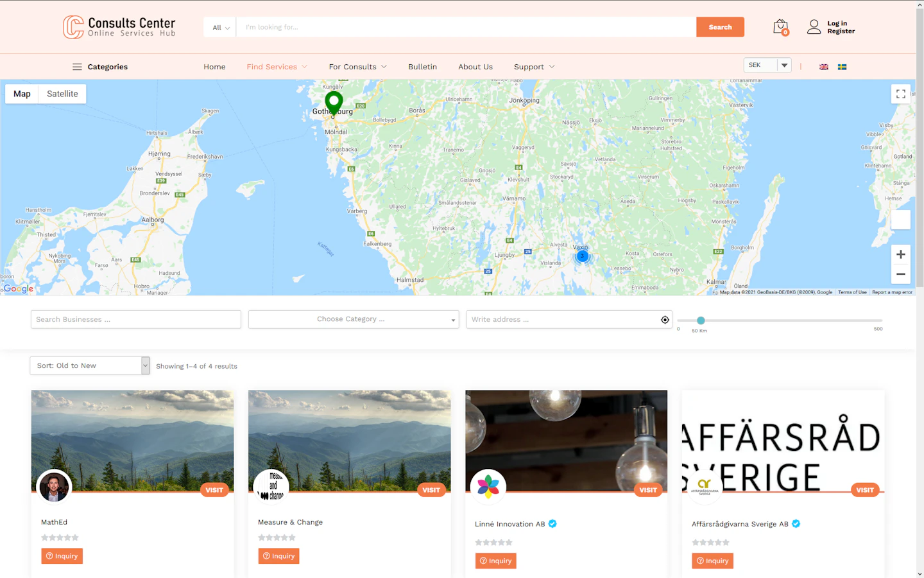Click VISIT on Measure & Change card
The image size is (924, 578).
click(x=431, y=490)
